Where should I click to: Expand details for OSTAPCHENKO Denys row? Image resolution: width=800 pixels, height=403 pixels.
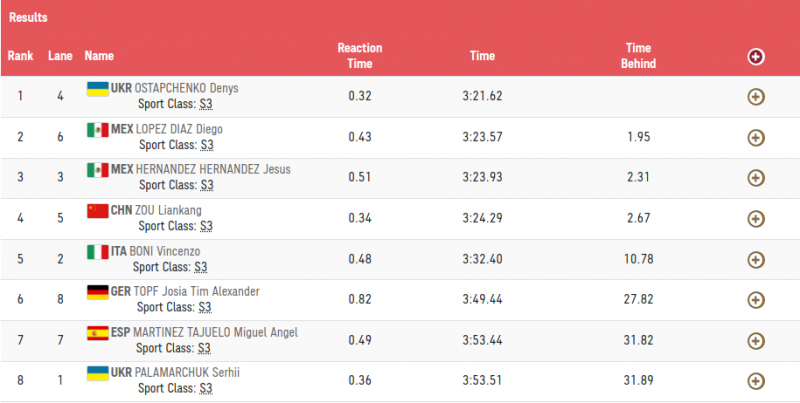(x=756, y=97)
